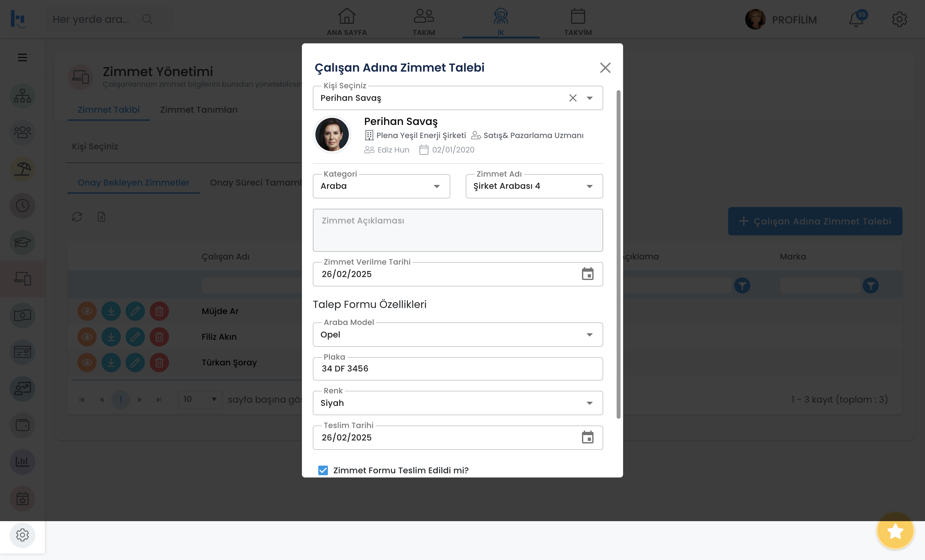Image resolution: width=925 pixels, height=560 pixels.
Task: Clear the selected person Perihan Savaş
Action: point(572,98)
